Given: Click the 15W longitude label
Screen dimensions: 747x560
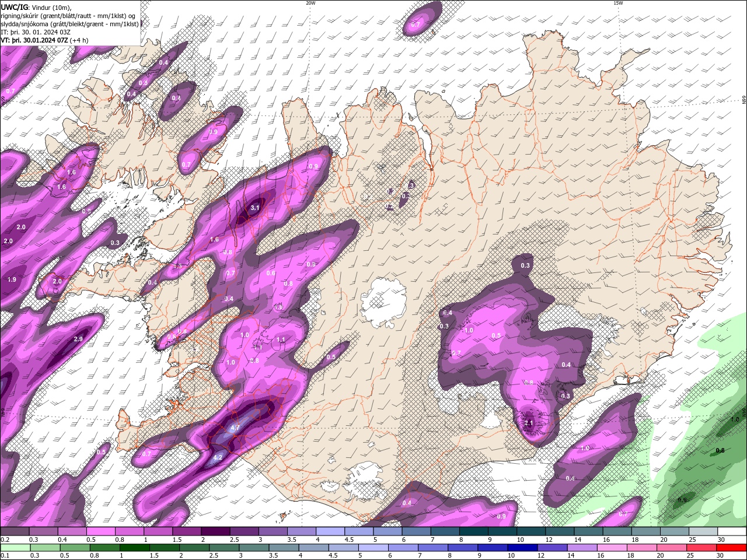Looking at the screenshot, I should 619,3.
